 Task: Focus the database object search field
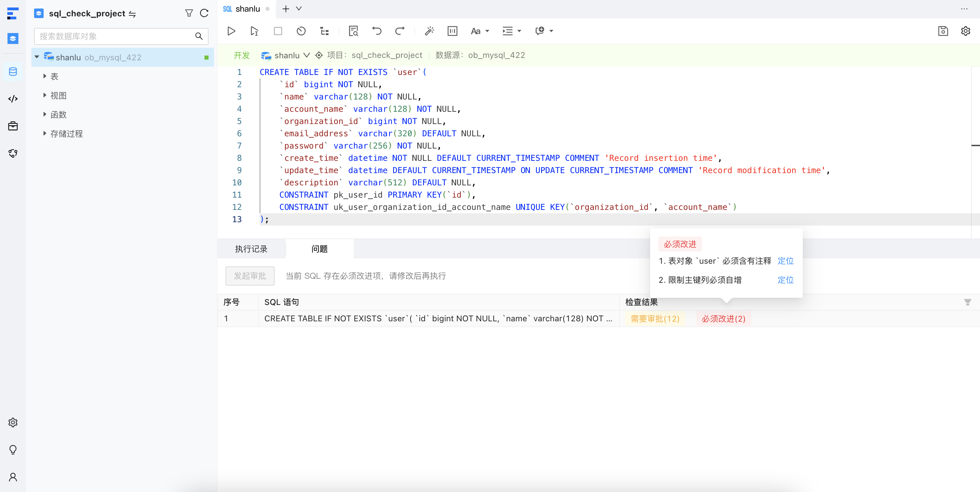pyautogui.click(x=121, y=36)
